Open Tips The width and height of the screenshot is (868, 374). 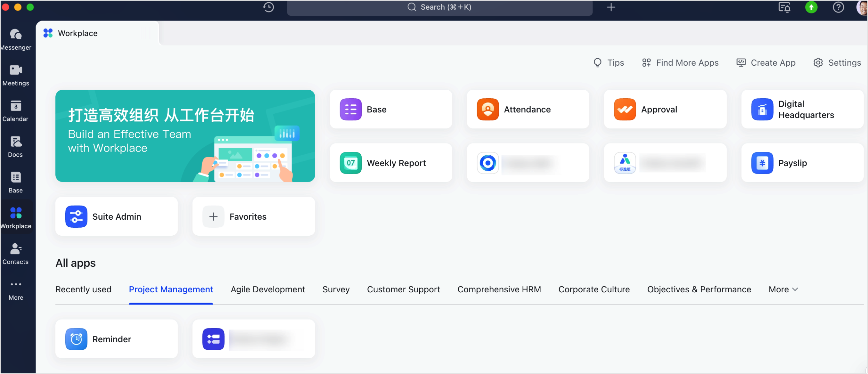coord(609,63)
